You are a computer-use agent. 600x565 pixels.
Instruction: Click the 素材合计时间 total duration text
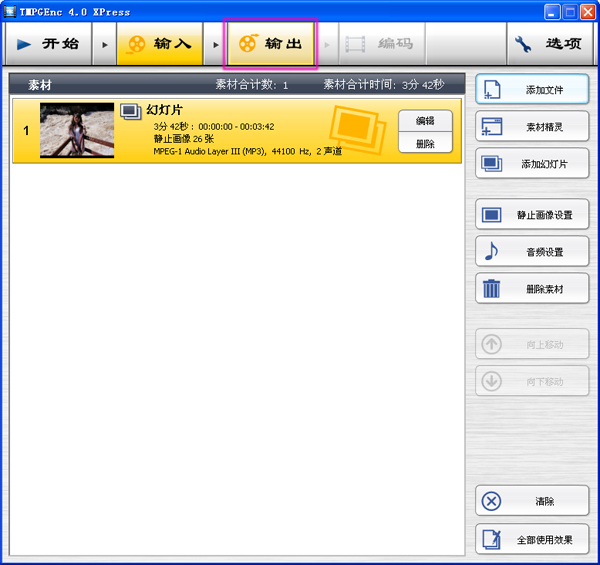tap(384, 84)
